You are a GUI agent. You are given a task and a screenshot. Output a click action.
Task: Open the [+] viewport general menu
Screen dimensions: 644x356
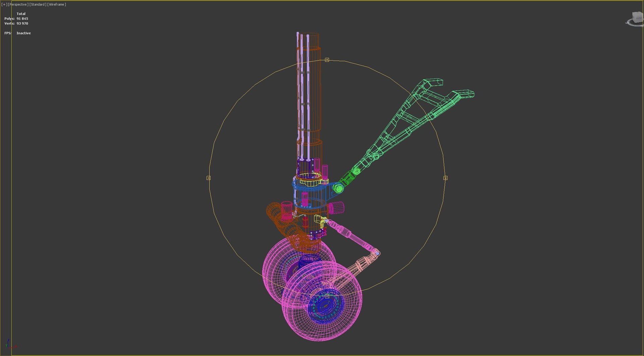(4, 4)
